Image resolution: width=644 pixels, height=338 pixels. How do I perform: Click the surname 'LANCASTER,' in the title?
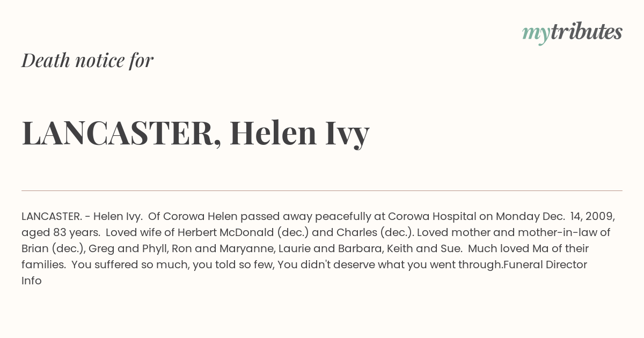click(x=121, y=134)
